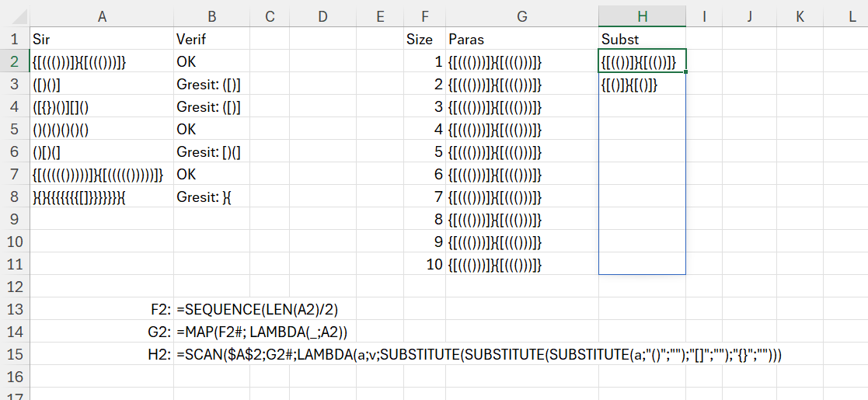Select column H header
The image size is (868, 400).
tap(642, 16)
